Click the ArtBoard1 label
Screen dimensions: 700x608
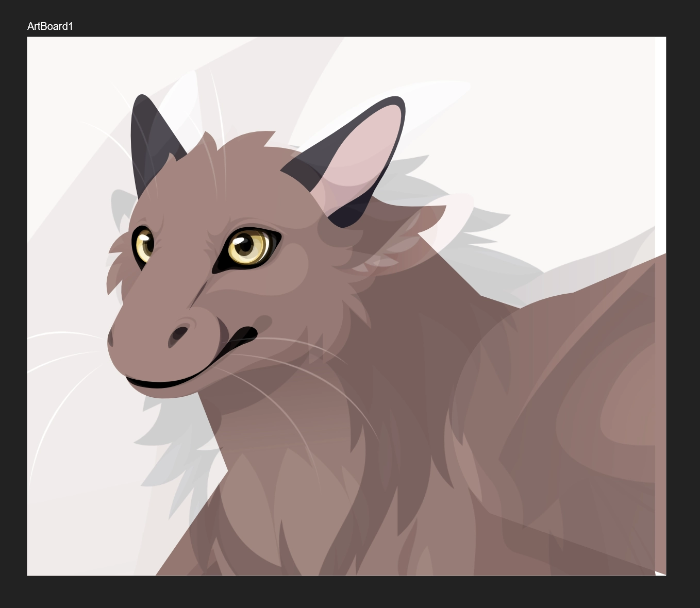point(50,26)
